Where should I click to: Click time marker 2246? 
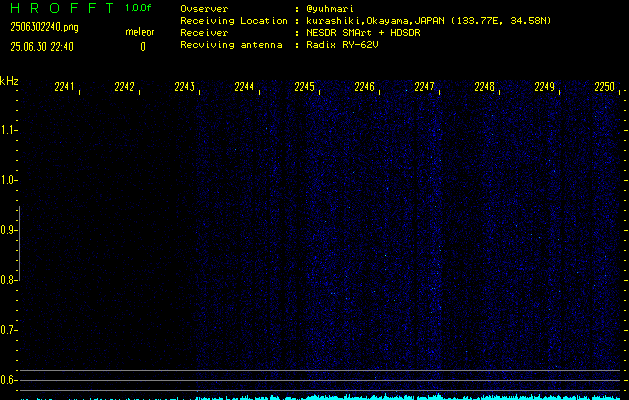tap(364, 87)
